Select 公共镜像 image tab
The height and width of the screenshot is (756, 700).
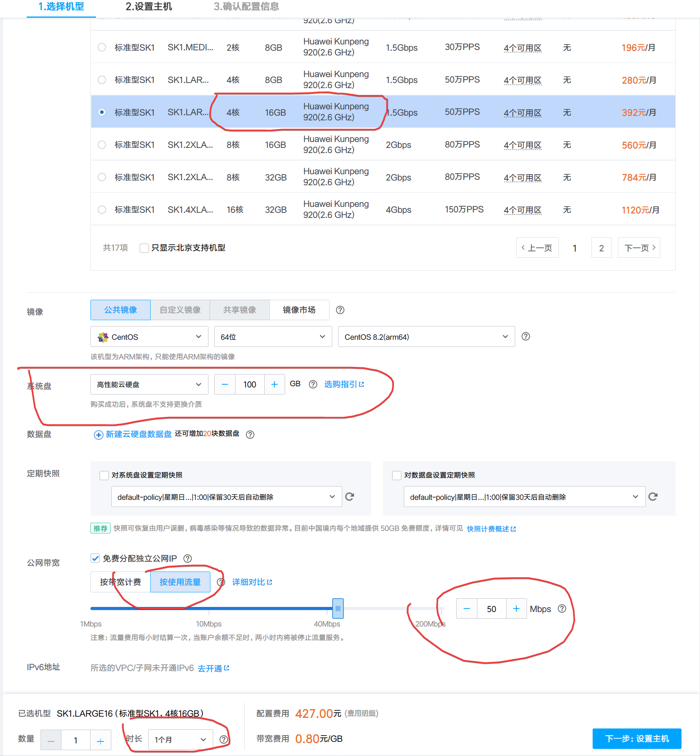click(120, 310)
